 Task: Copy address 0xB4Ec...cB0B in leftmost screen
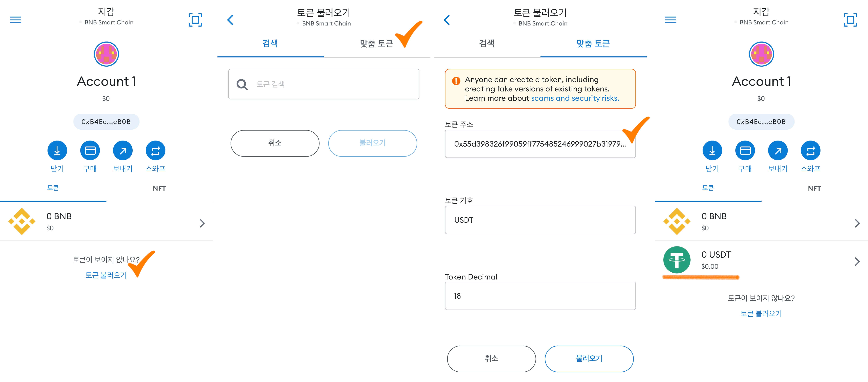pyautogui.click(x=106, y=122)
